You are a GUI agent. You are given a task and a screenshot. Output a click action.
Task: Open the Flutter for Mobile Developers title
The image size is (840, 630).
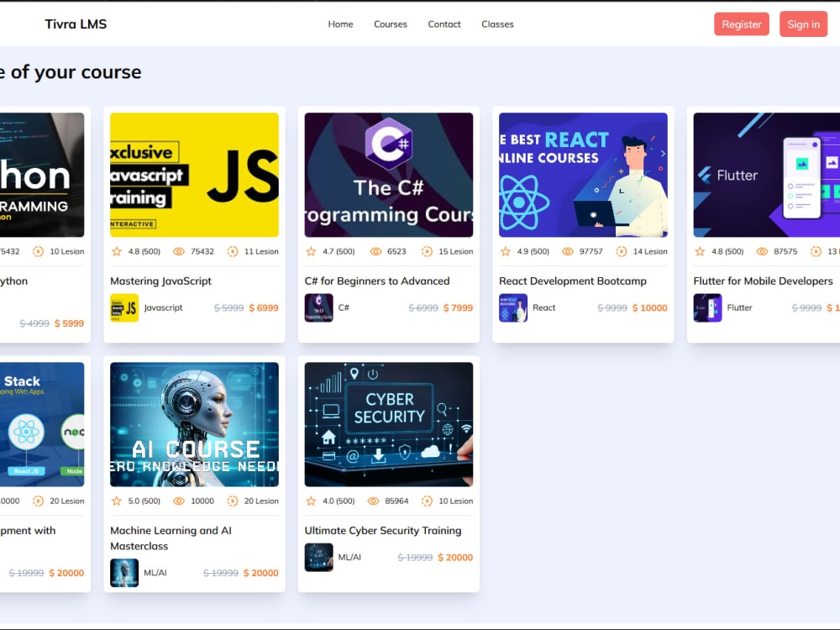pos(763,281)
